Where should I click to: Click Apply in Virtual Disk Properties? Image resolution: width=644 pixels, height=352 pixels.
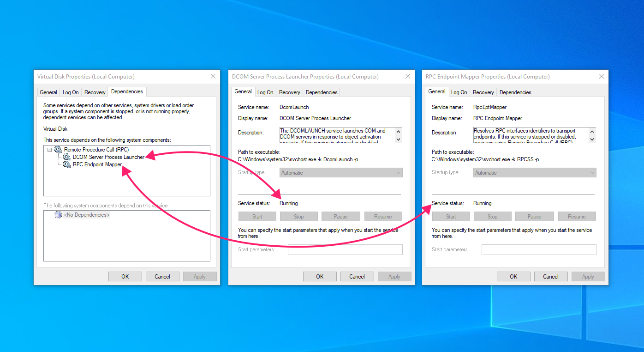tap(200, 277)
